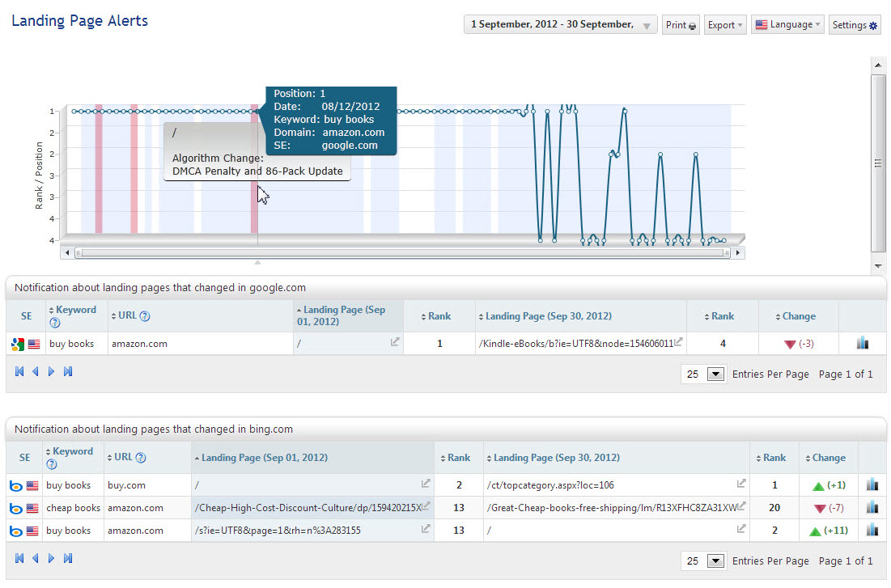The image size is (891, 588).
Task: Go to first page in Bing table pagination
Action: point(19,558)
